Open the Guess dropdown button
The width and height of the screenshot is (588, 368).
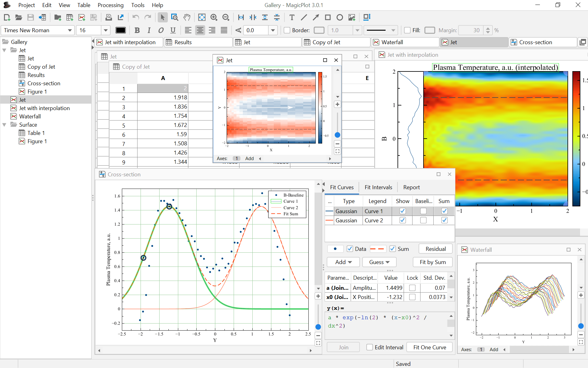[x=379, y=262]
